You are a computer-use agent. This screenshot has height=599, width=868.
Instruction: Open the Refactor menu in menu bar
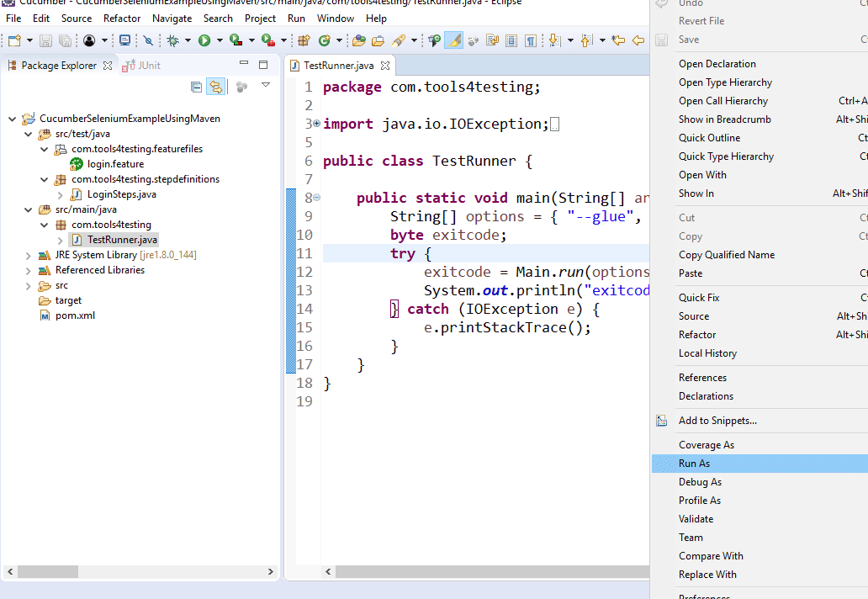point(122,19)
